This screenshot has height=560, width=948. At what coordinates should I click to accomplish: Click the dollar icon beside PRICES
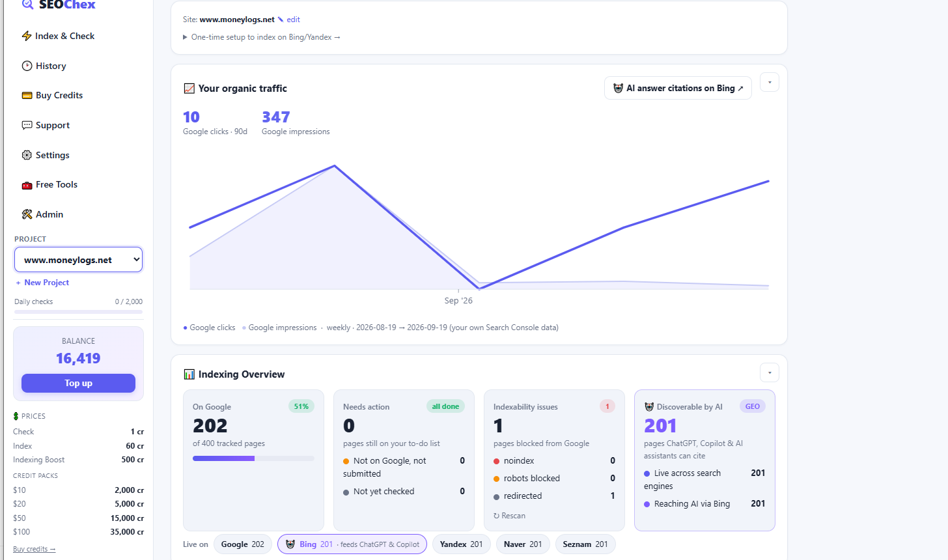tap(16, 416)
